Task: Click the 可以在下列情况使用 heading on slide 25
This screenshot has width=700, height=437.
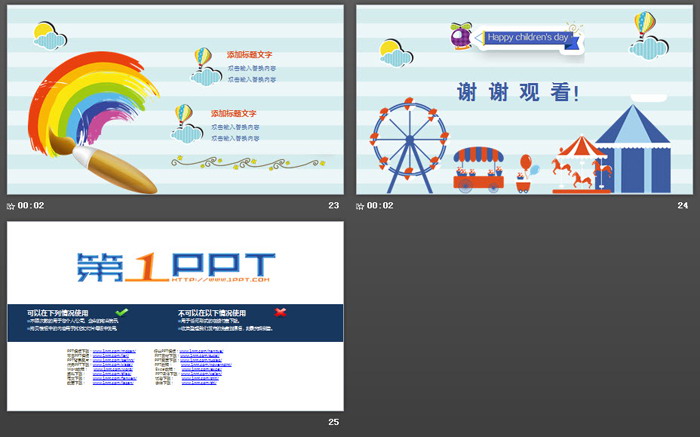Action: (58, 313)
